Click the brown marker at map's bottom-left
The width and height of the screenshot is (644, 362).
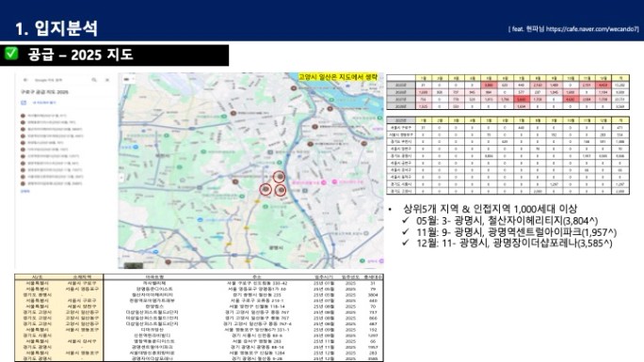click(x=168, y=261)
